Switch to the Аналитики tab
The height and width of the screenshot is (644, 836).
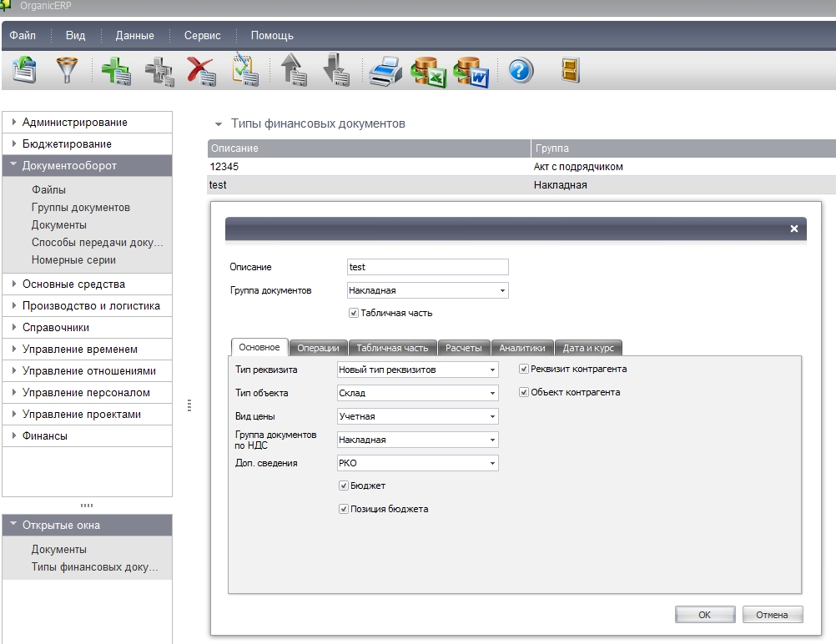coord(522,348)
